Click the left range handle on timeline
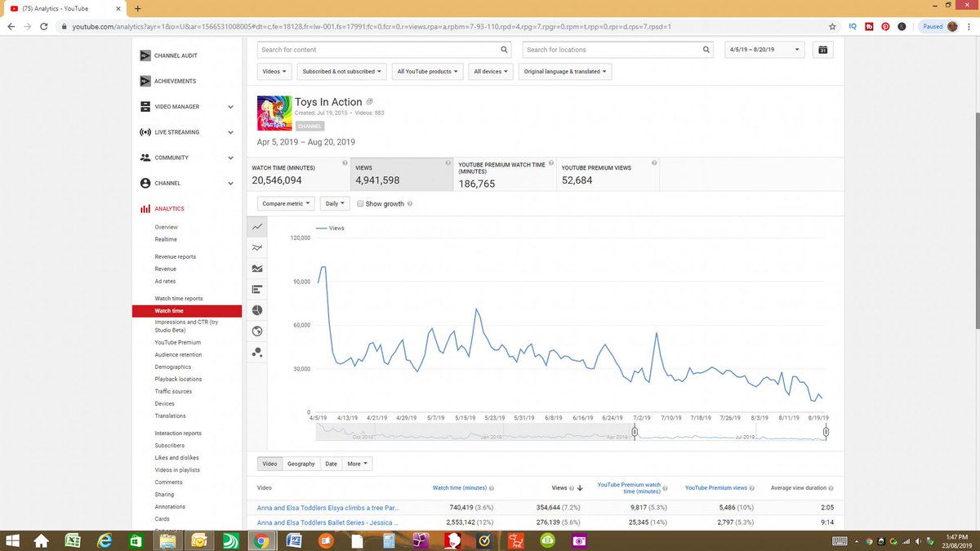Screen dimensions: 980x551 pyautogui.click(x=633, y=432)
